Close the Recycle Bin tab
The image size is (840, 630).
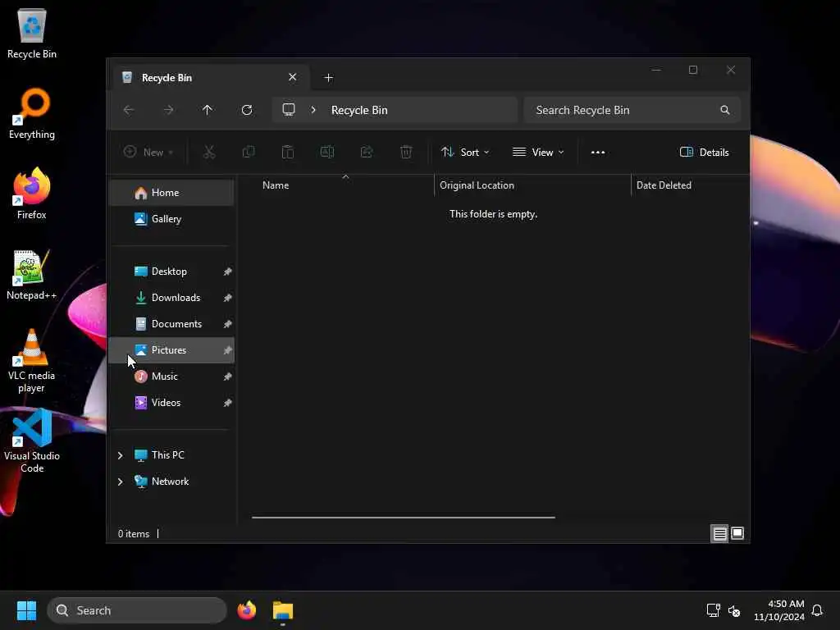click(293, 77)
